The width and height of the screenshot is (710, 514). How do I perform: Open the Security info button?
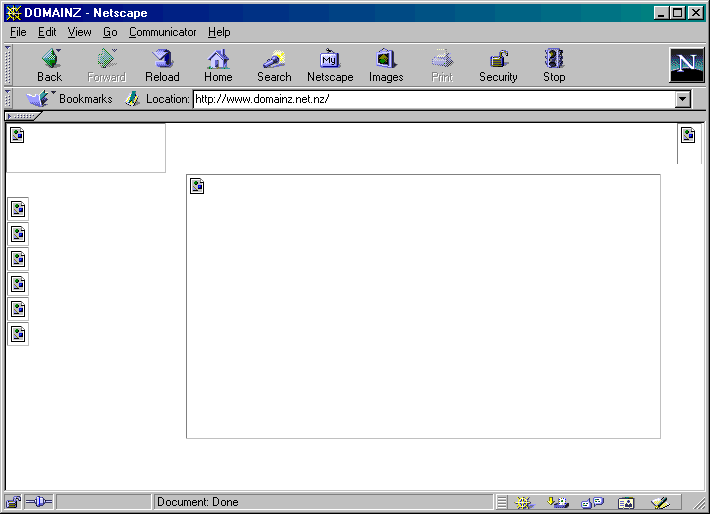tap(498, 65)
